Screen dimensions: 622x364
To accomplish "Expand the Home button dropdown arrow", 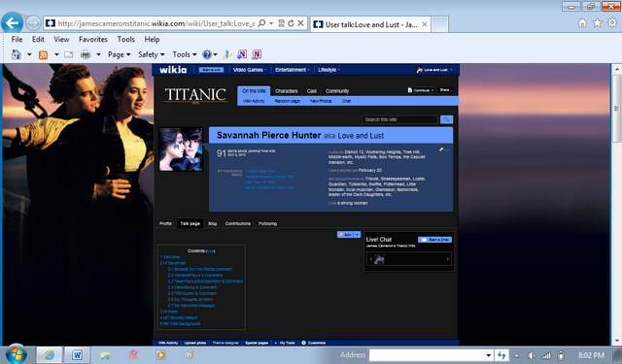I will [29, 54].
